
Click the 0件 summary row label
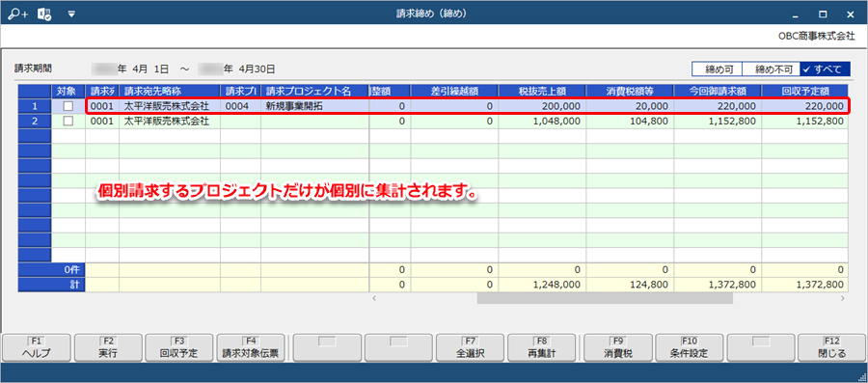tap(51, 270)
